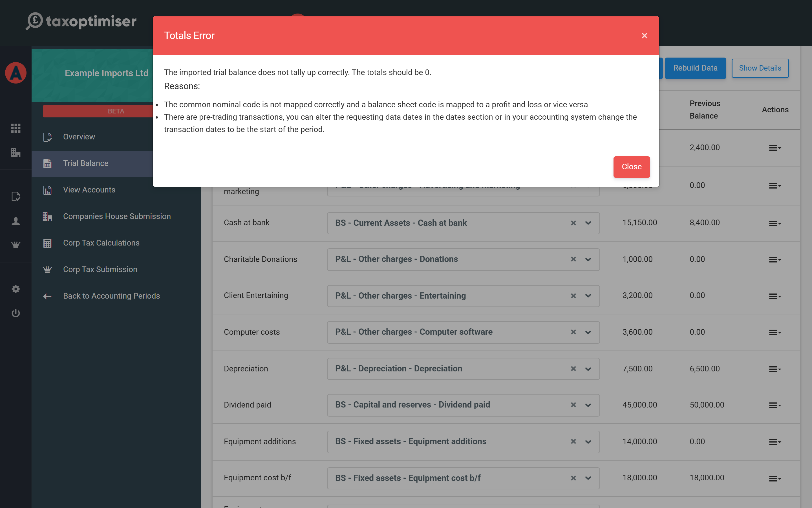
Task: Select the Trial Balance menu item
Action: pos(92,163)
